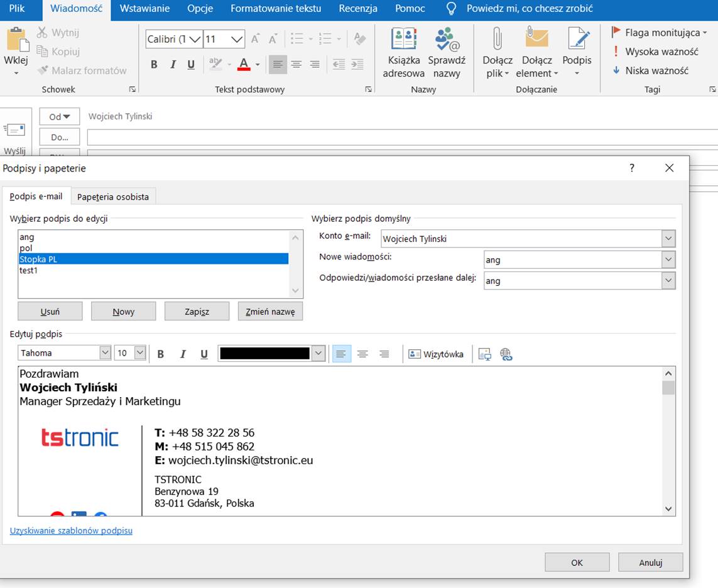The width and height of the screenshot is (718, 588).
Task: Click Wizytówka business card button
Action: (x=437, y=354)
